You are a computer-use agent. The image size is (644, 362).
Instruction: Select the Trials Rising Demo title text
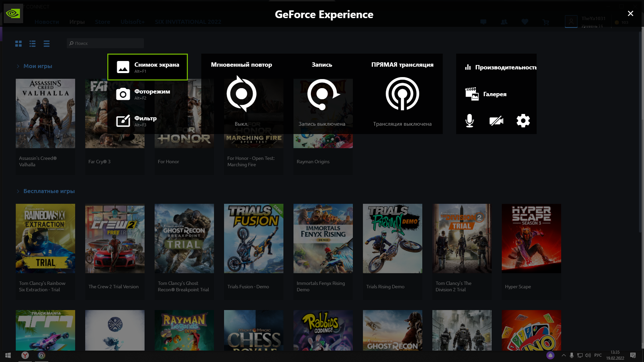[385, 287]
